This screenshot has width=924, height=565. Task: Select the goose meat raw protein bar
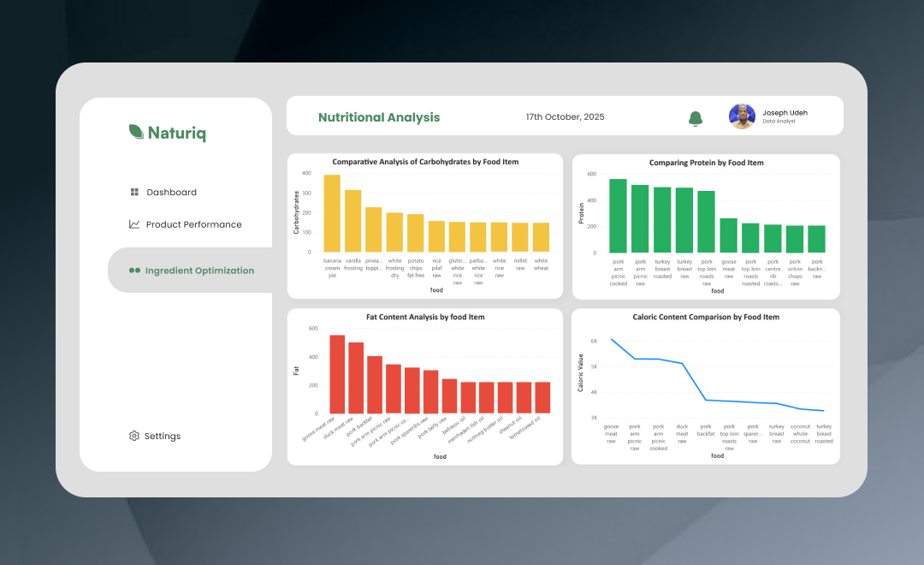coord(728,235)
